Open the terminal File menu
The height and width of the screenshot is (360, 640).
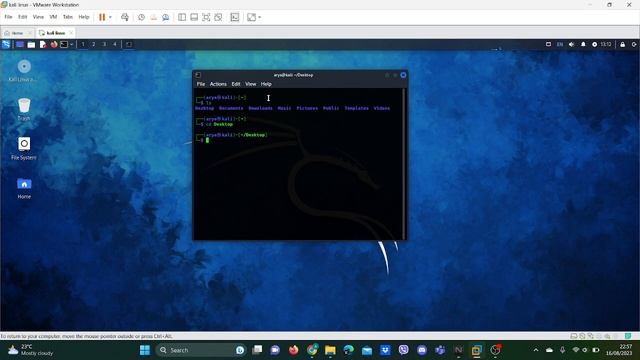[x=201, y=84]
